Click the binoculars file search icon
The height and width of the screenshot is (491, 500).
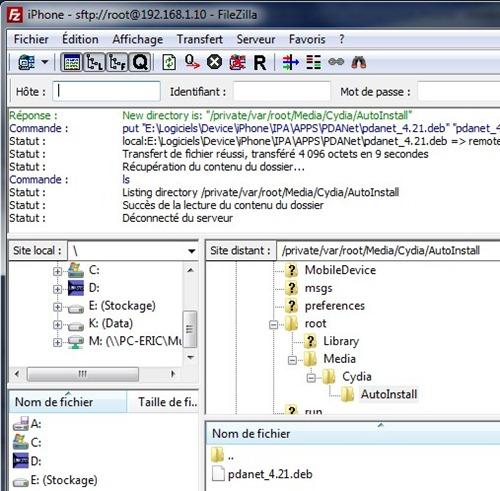pos(359,62)
